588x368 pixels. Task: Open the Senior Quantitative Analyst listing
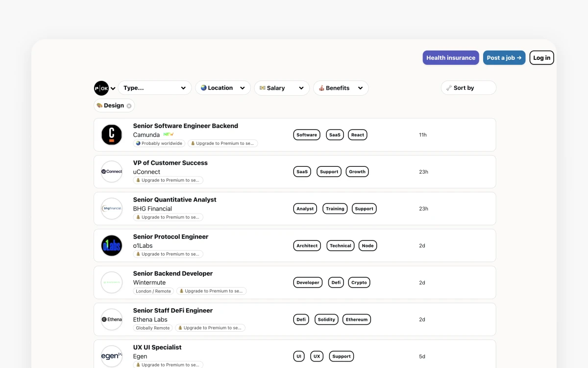pyautogui.click(x=175, y=200)
